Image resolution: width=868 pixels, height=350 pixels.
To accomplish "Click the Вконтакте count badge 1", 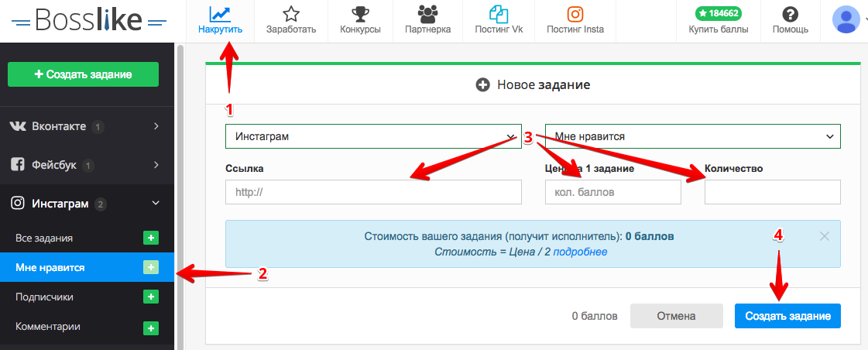I will tap(98, 127).
